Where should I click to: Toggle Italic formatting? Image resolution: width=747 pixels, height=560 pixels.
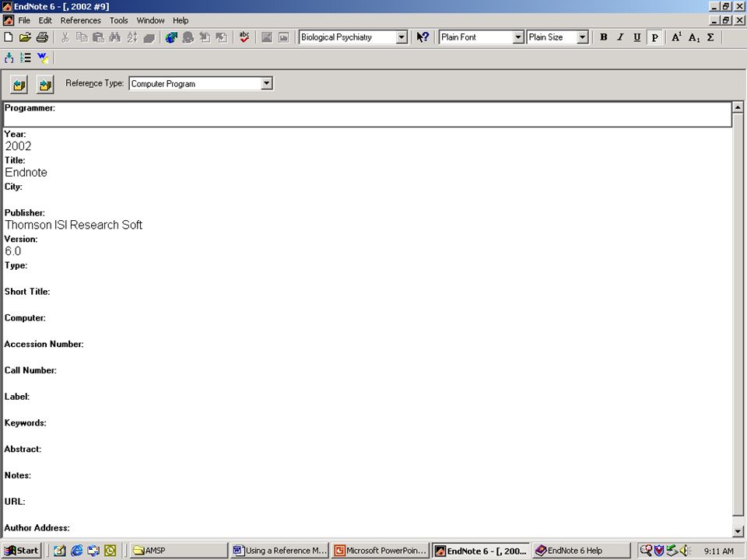click(620, 37)
